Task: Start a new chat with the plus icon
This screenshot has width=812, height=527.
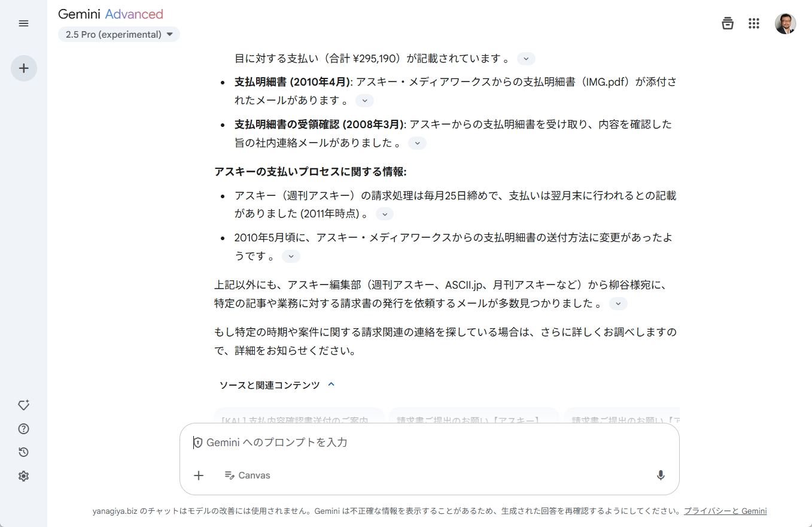Action: coord(24,68)
